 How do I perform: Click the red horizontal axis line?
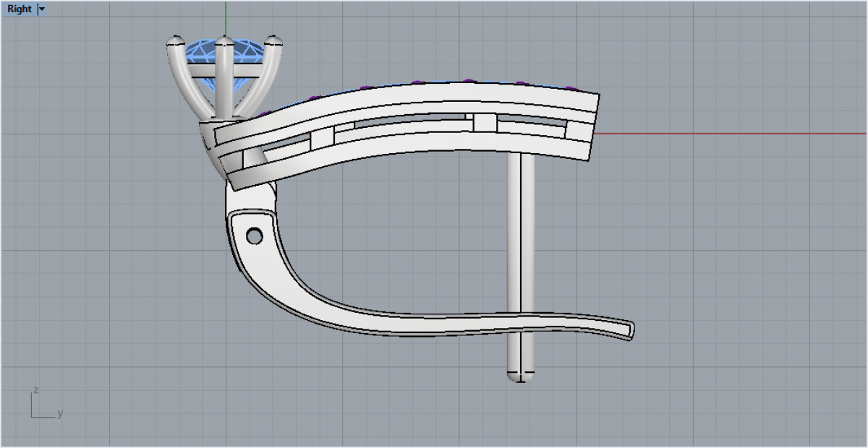click(x=723, y=134)
